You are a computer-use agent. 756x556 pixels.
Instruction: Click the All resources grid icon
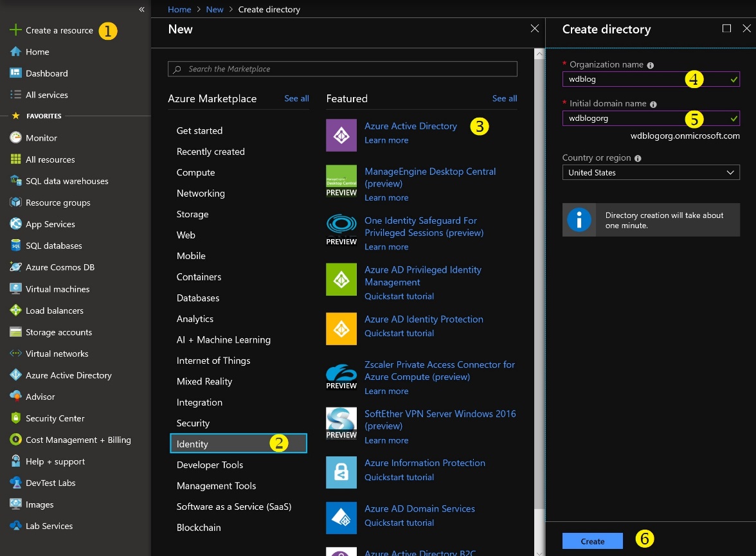pos(15,159)
